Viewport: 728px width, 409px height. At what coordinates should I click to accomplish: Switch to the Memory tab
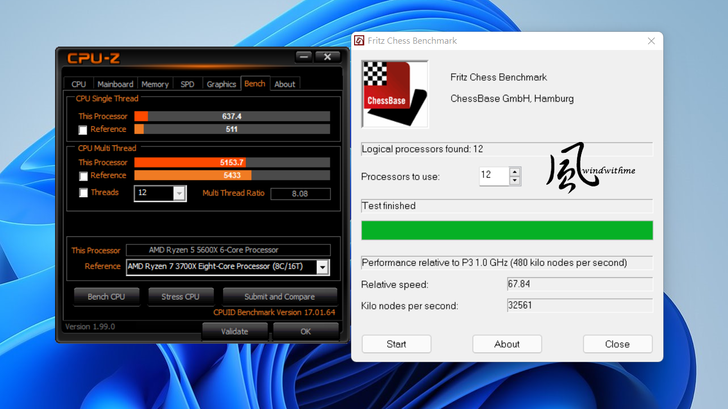[x=155, y=84]
